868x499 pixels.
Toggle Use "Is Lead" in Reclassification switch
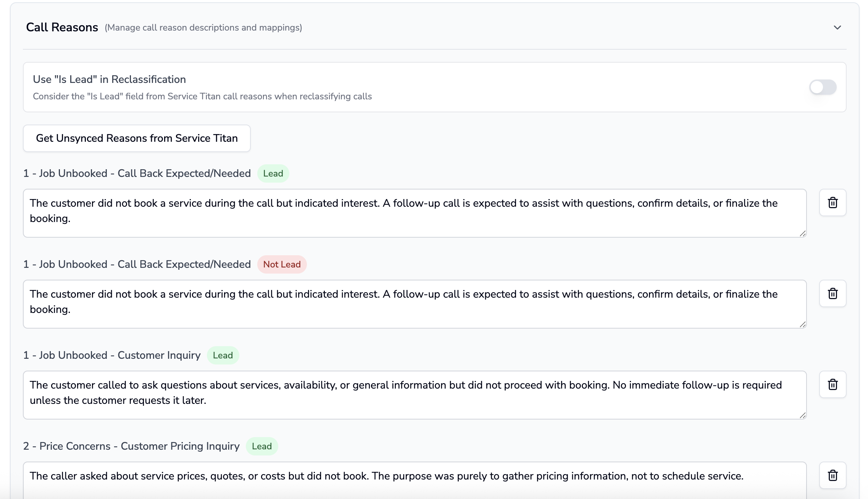pos(823,87)
